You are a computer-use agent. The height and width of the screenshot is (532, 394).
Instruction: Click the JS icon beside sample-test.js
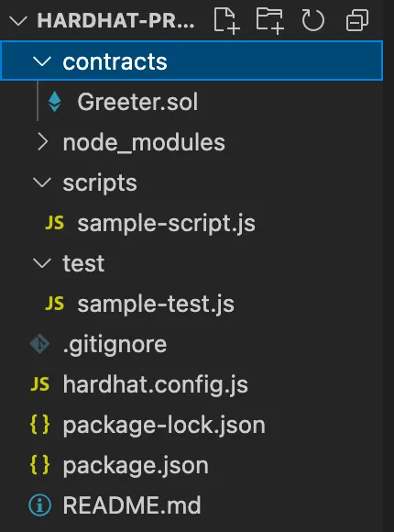[55, 304]
